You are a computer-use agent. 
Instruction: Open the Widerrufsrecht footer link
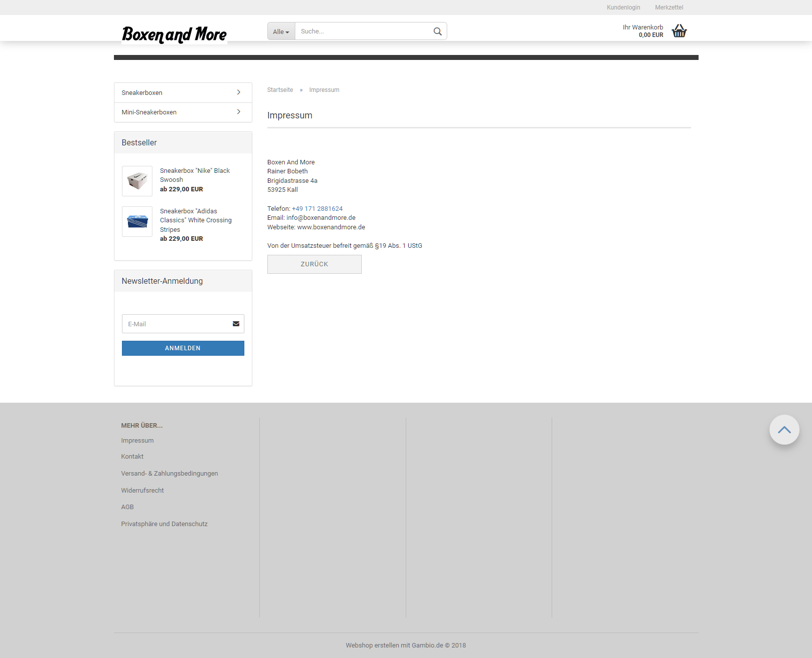[142, 491]
